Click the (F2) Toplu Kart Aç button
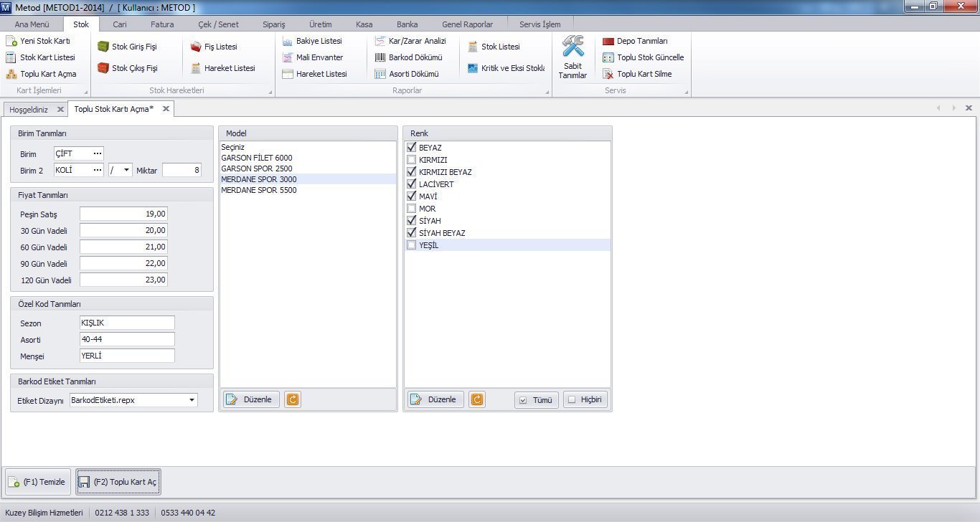 (x=118, y=482)
